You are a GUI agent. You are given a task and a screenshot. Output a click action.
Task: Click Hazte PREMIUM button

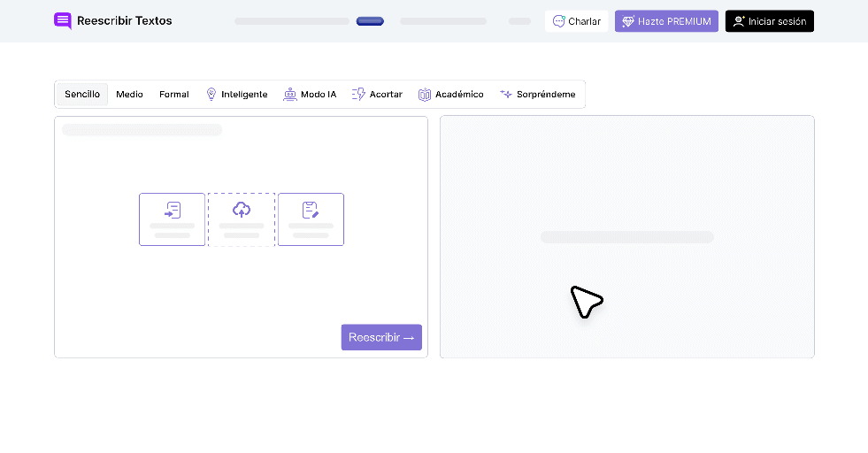666,21
